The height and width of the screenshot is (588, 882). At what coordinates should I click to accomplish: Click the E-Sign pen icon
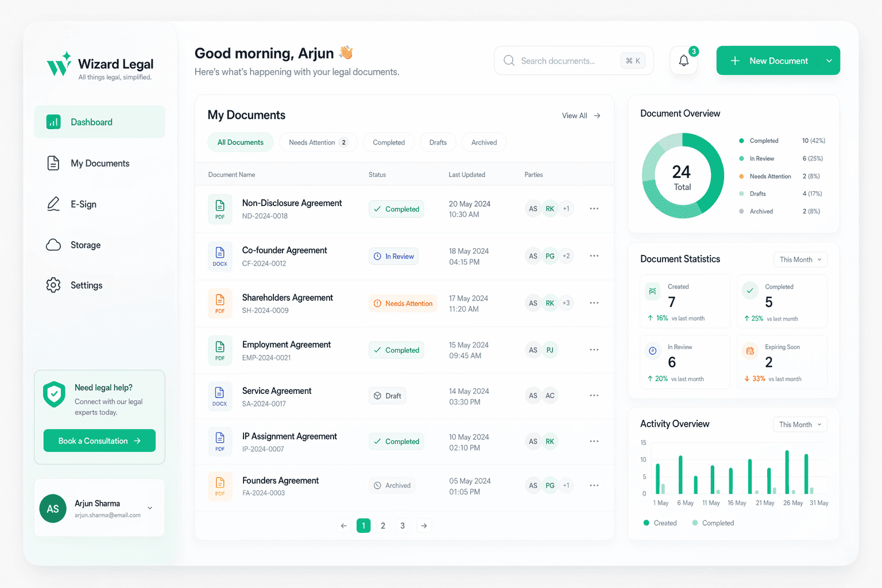pos(53,204)
